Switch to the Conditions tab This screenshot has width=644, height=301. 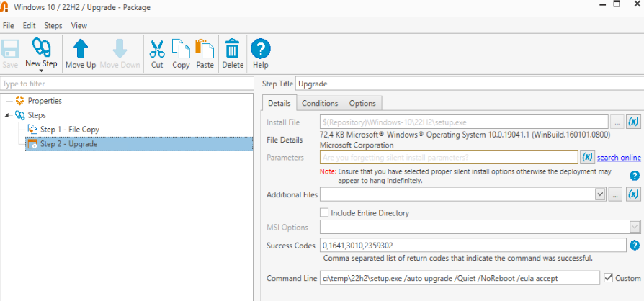coord(319,103)
